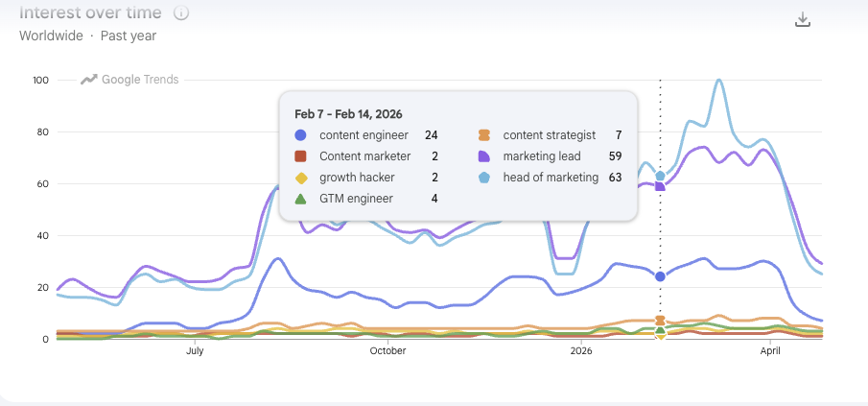Select the blue circle for content engineer

point(301,136)
